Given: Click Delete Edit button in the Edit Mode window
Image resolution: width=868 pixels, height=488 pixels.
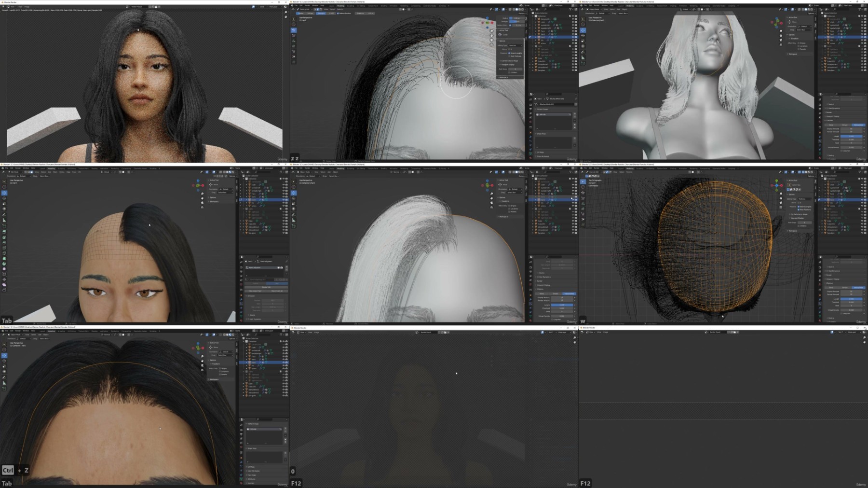Looking at the screenshot, I should pos(266,287).
